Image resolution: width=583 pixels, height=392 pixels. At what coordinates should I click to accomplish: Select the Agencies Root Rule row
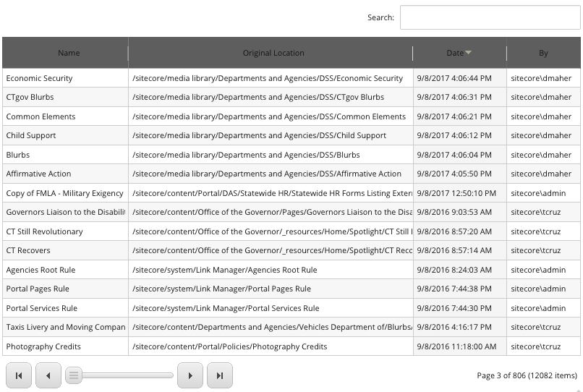click(41, 270)
